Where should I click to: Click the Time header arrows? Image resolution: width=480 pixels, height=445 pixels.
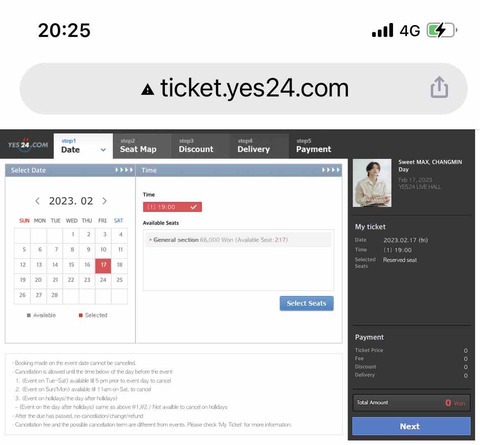(x=331, y=170)
